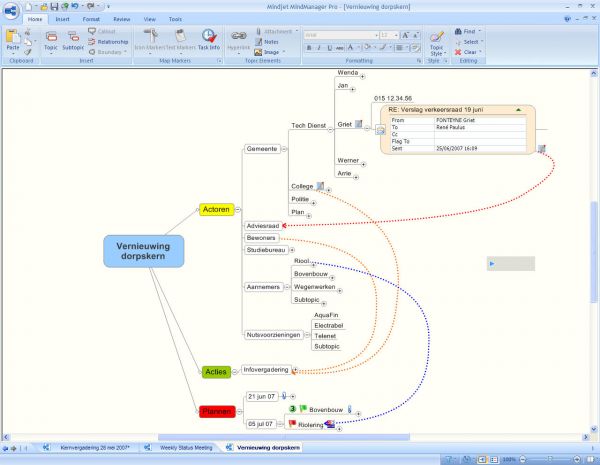The height and width of the screenshot is (465, 600).
Task: Click the Relationship tool
Action: [x=108, y=42]
